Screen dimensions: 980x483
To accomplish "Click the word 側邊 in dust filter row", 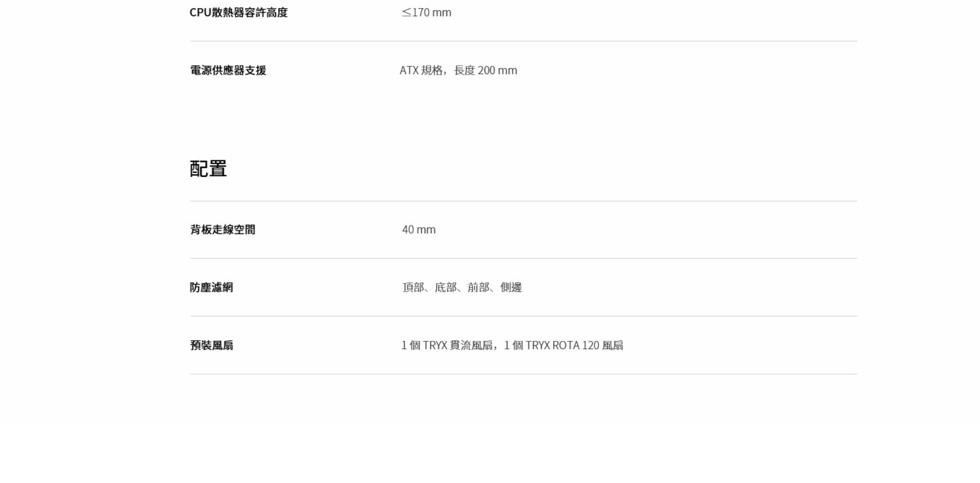I will tap(511, 288).
